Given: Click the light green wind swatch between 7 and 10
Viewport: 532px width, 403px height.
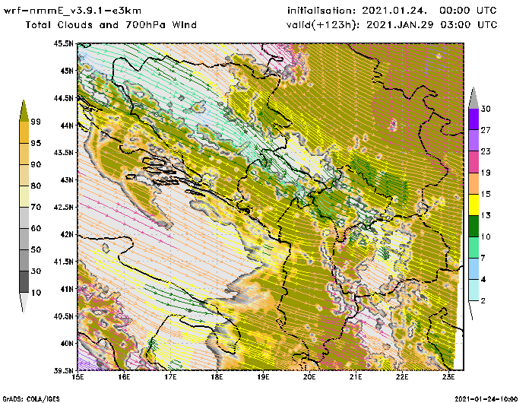Looking at the screenshot, I should click(x=473, y=248).
